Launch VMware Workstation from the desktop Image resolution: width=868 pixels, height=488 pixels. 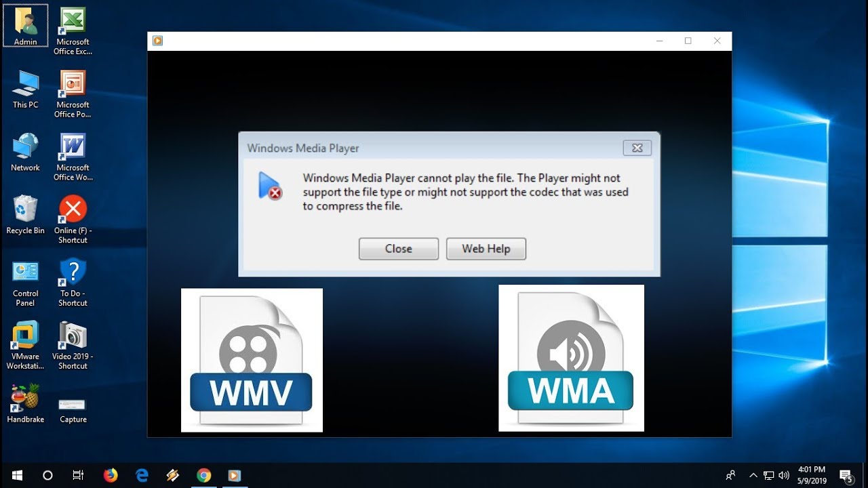click(x=26, y=346)
